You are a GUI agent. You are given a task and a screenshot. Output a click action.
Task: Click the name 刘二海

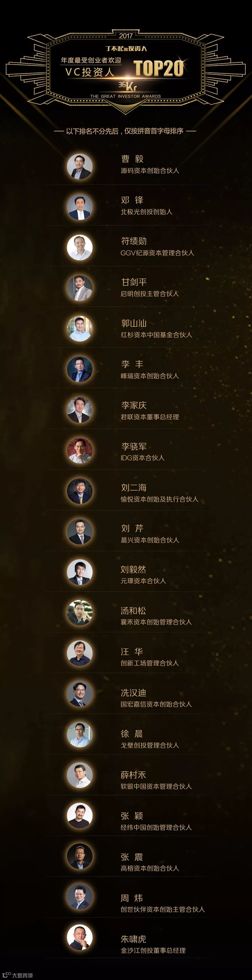pyautogui.click(x=134, y=487)
